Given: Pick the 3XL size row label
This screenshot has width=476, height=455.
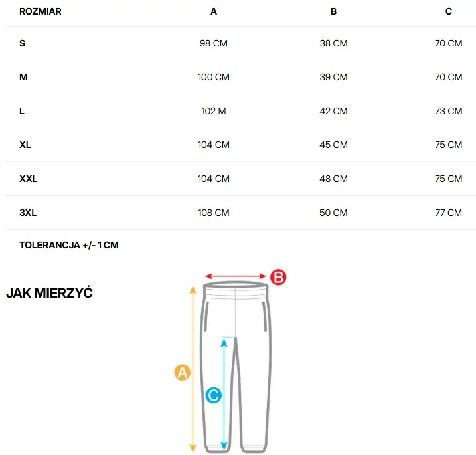Looking at the screenshot, I should pyautogui.click(x=28, y=213).
